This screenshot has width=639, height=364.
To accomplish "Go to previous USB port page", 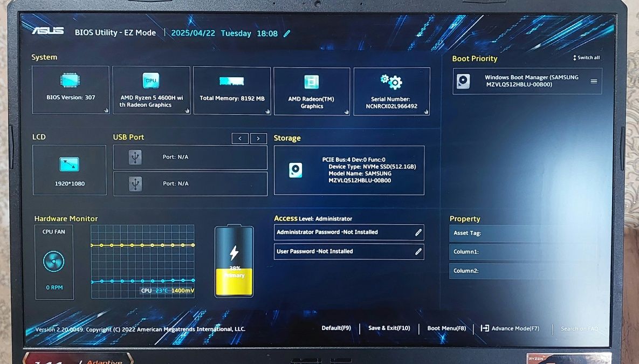I will (x=240, y=139).
